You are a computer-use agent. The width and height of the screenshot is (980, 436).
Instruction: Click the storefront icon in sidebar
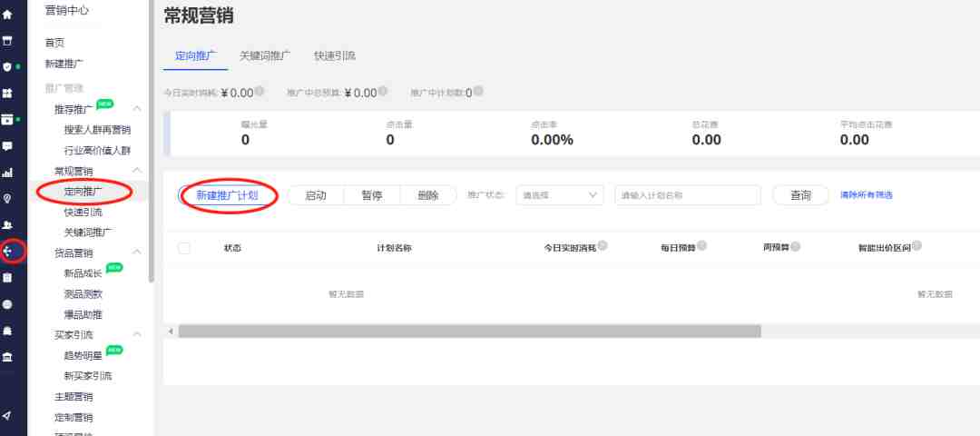[x=7, y=40]
